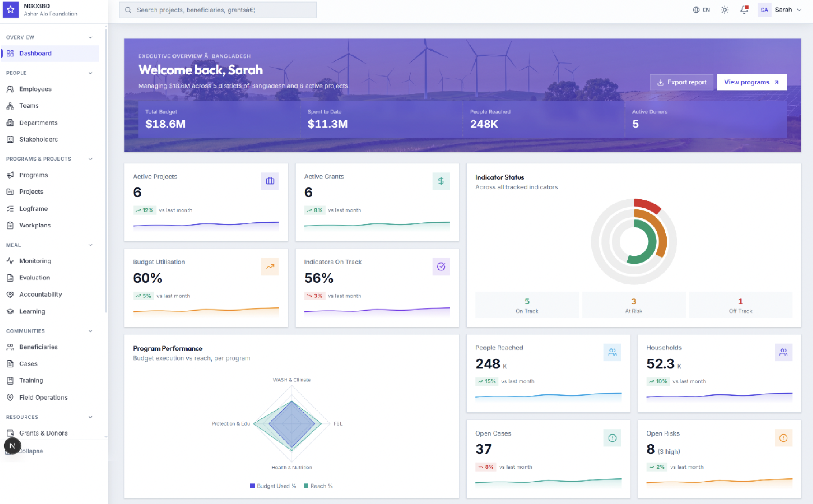Toggle Budget Used % legend series
This screenshot has width=813, height=504.
click(273, 486)
